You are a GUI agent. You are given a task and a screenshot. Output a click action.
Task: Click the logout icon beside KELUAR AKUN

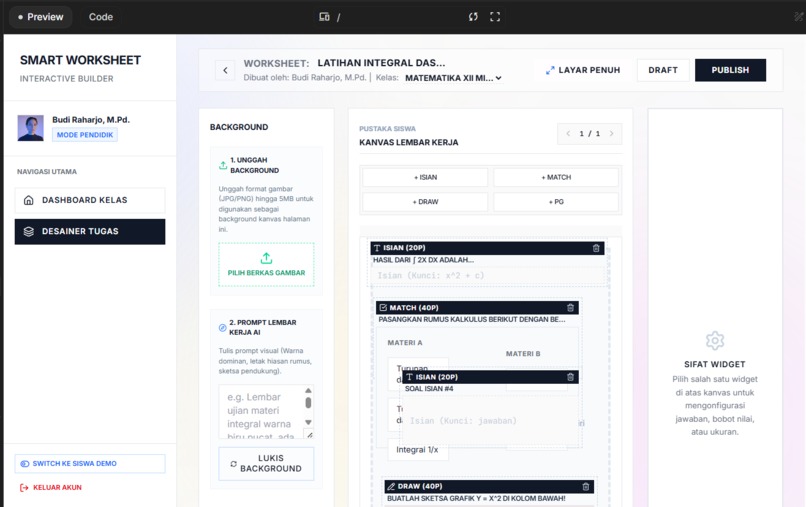click(24, 487)
